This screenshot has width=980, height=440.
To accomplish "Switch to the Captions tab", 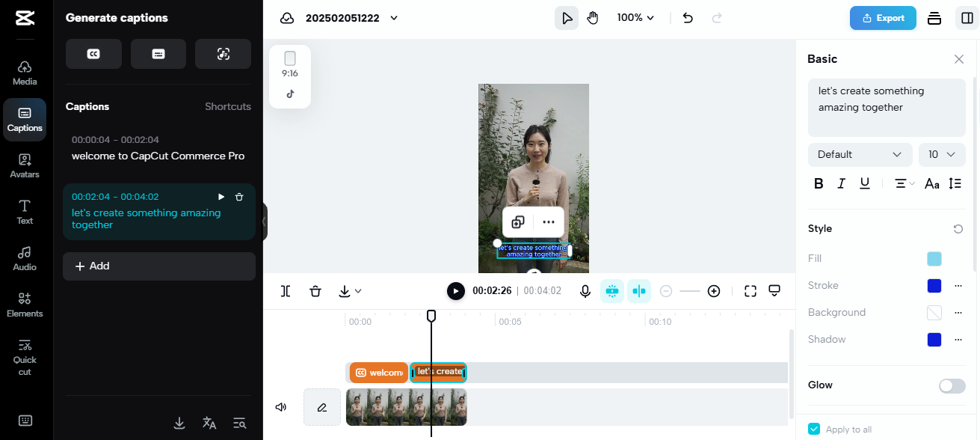I will click(x=25, y=119).
